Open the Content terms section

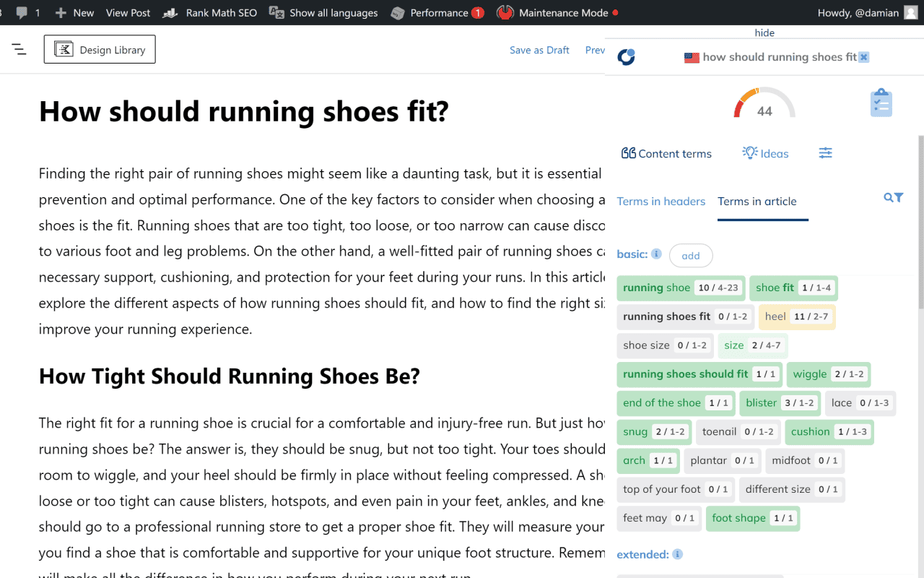pos(666,153)
